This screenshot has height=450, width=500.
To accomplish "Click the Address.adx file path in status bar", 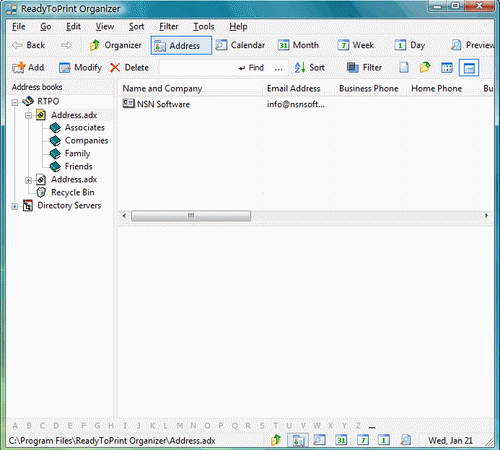I will (112, 440).
